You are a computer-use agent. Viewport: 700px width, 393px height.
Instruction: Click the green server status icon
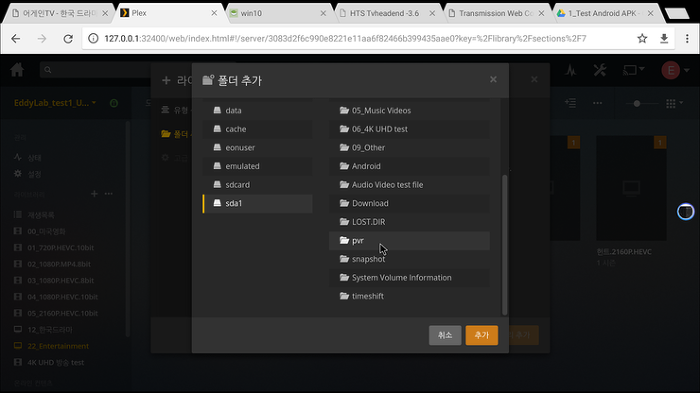[x=114, y=103]
